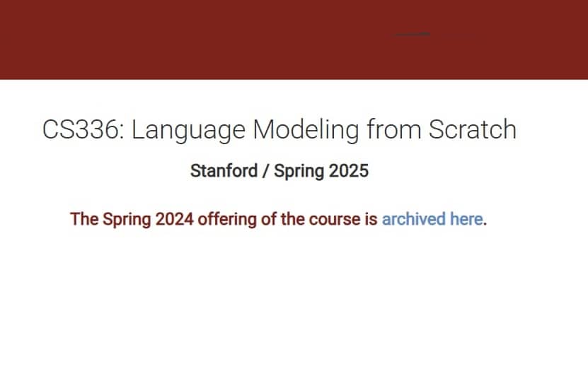Click the blank white area below the notice
Screen dimensions: 588x371
294,304
